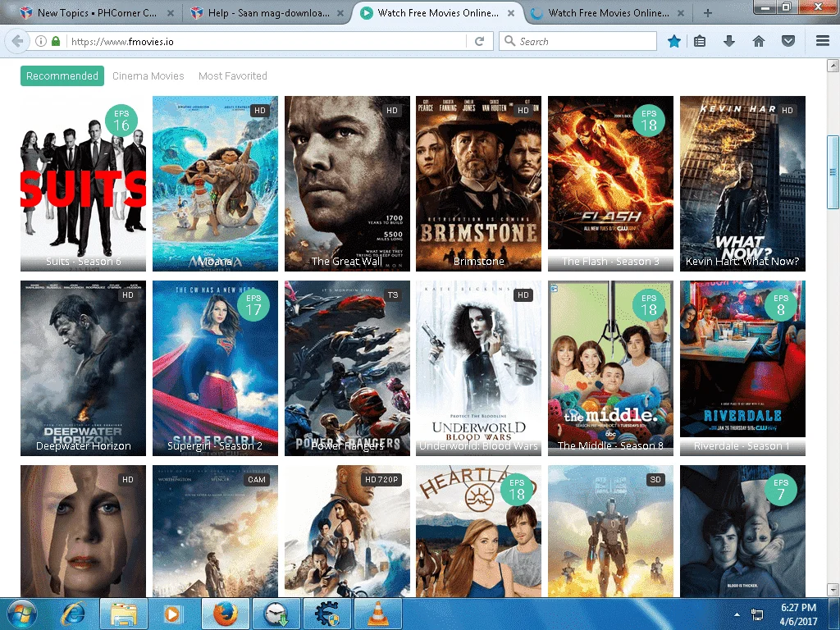Open the network tray icon
Image resolution: width=840 pixels, height=630 pixels.
(757, 614)
